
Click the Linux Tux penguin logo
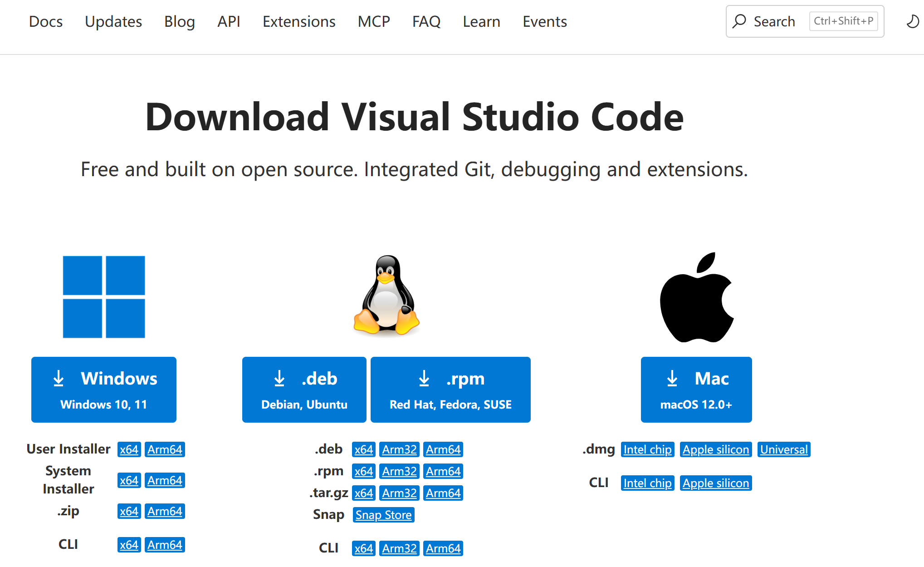click(386, 296)
